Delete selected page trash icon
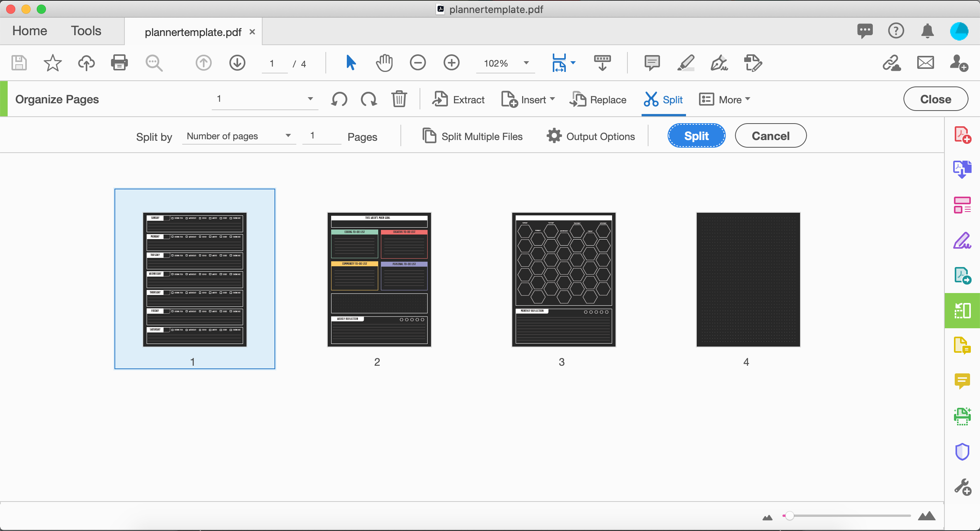980x531 pixels. (399, 99)
